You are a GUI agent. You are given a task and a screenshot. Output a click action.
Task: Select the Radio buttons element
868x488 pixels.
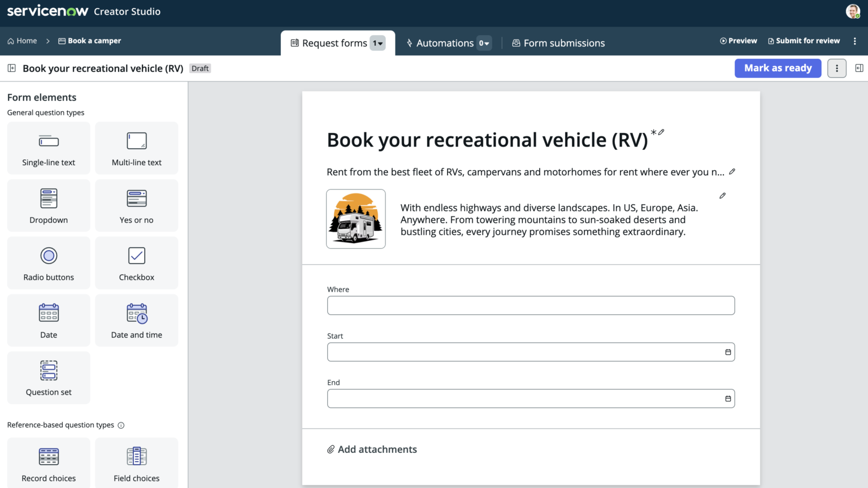(x=48, y=262)
